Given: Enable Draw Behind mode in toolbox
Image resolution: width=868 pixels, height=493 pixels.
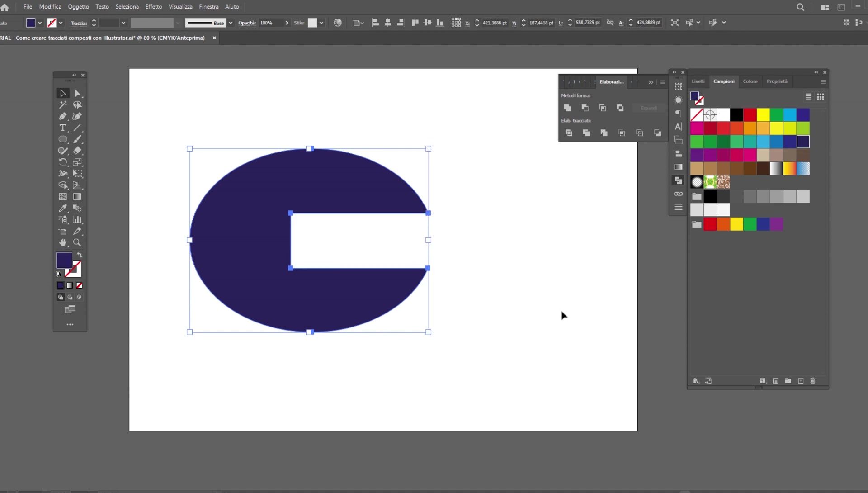Looking at the screenshot, I should [70, 297].
